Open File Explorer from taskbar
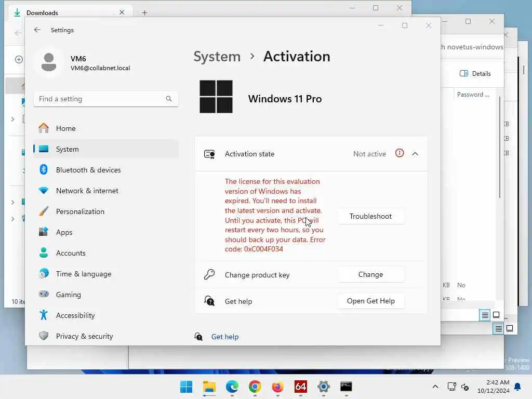 pyautogui.click(x=209, y=387)
